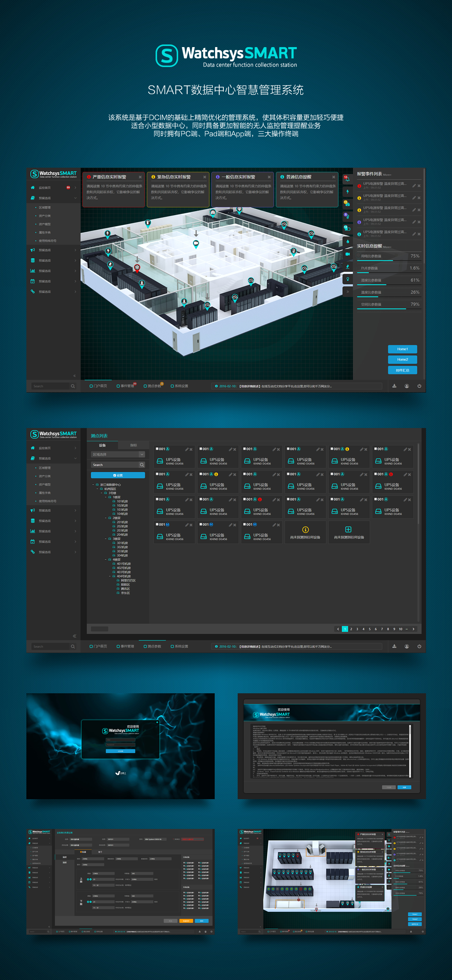
Task: Click blue 设置 button above device tree
Action: (x=118, y=475)
